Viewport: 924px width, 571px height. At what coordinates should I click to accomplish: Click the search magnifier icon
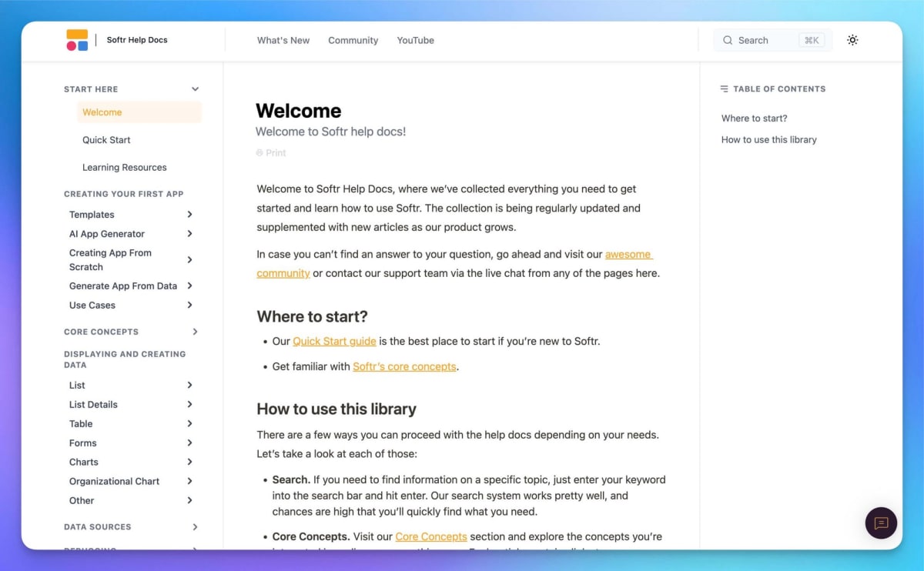[x=728, y=41]
